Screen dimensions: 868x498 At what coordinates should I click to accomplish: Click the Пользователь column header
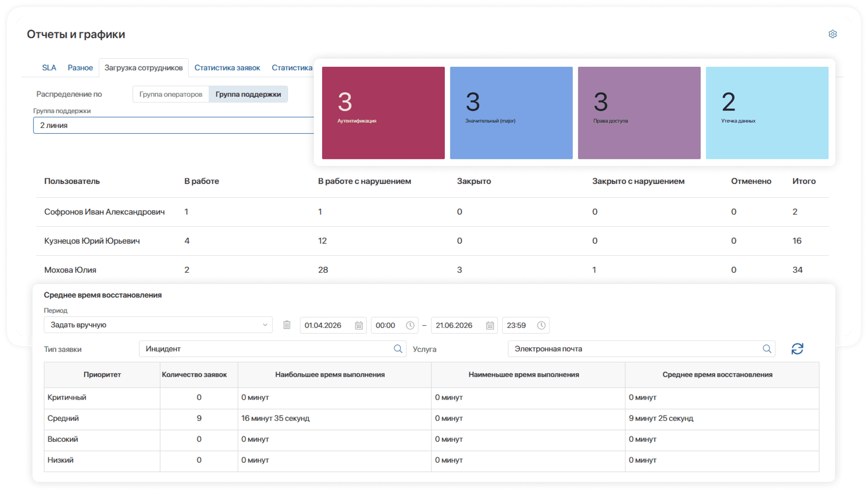coord(72,181)
